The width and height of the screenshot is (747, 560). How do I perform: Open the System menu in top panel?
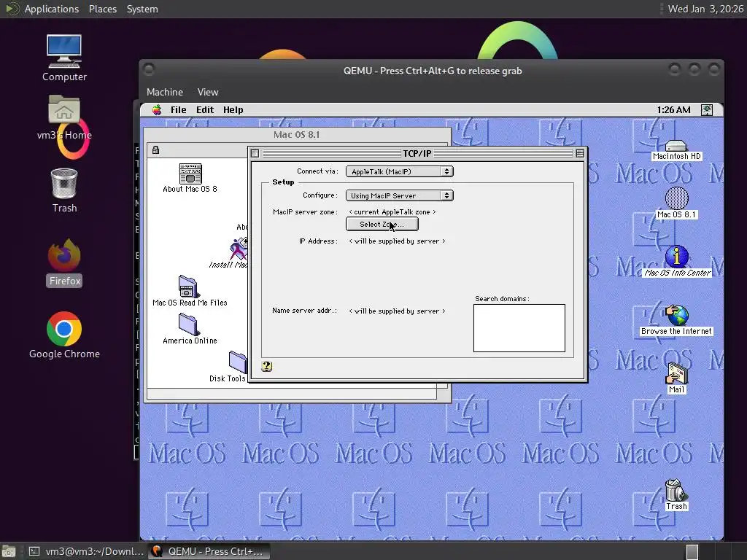tap(142, 9)
